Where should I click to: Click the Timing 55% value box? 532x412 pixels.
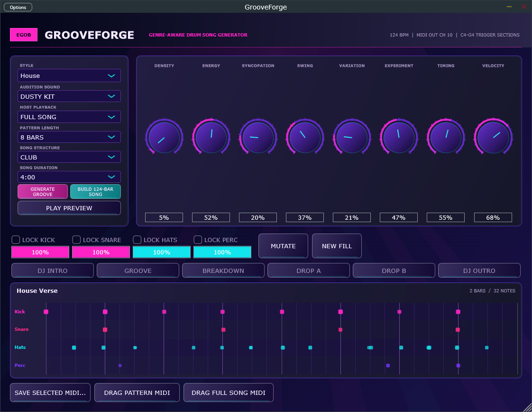point(446,217)
